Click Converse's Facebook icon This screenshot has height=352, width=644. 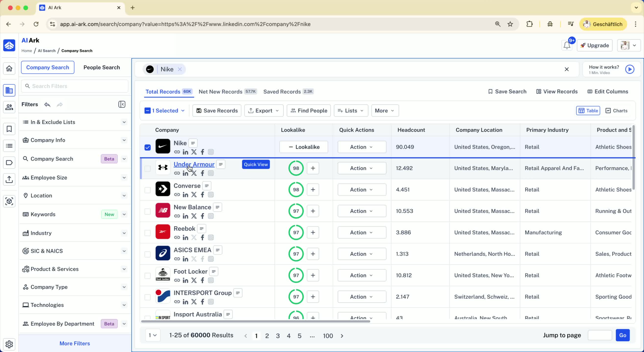coord(202,195)
